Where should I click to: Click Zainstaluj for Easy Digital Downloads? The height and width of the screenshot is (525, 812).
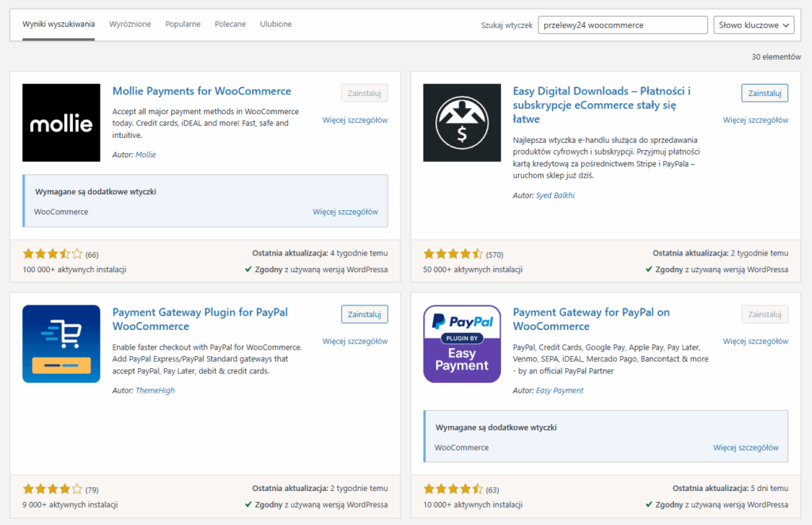coord(764,93)
